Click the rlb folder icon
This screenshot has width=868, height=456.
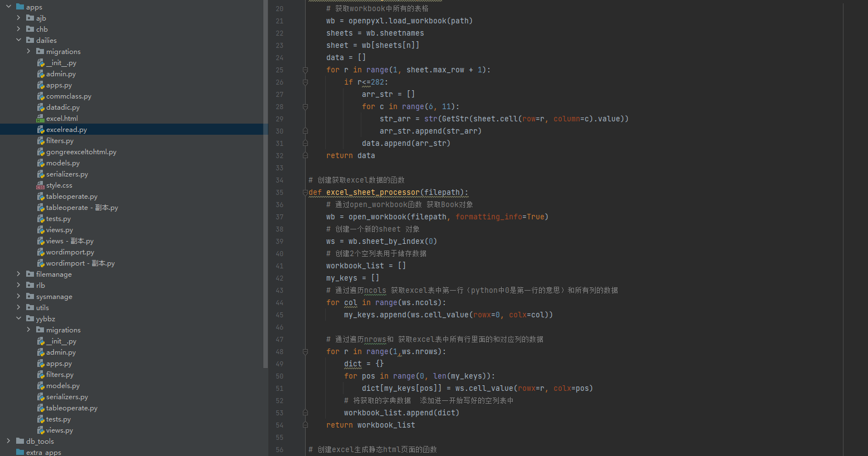tap(30, 285)
